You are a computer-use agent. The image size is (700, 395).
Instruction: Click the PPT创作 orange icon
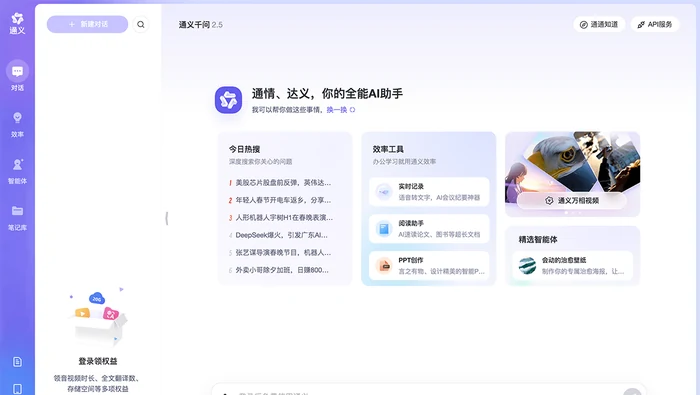pyautogui.click(x=383, y=266)
